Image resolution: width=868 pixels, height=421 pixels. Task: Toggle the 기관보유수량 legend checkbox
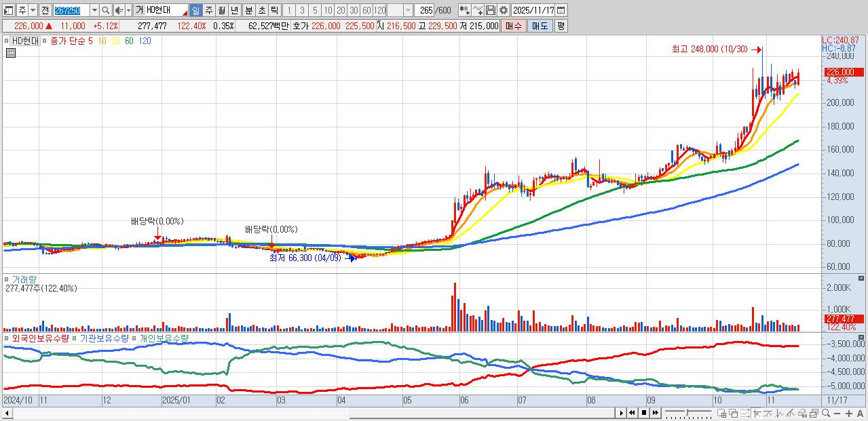(75, 338)
